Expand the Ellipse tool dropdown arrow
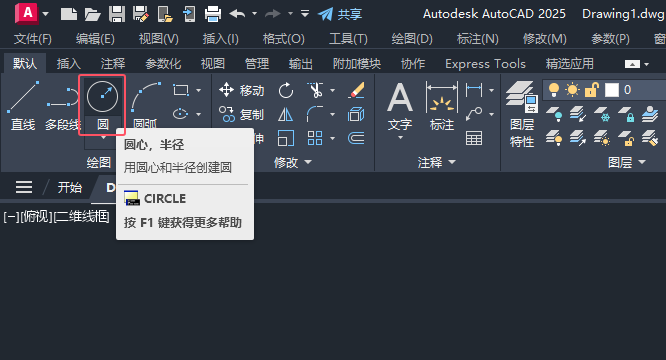 [x=198, y=115]
